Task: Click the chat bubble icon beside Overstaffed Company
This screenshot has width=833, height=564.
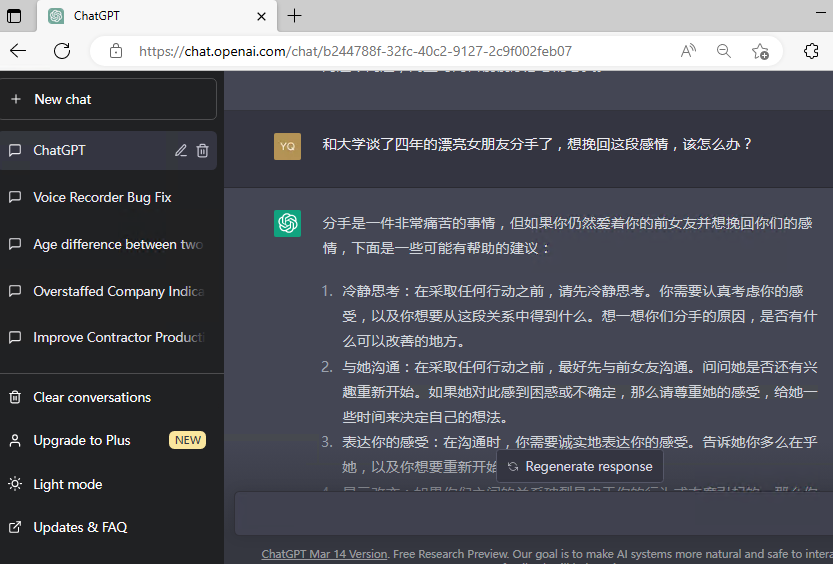Action: click(x=15, y=290)
